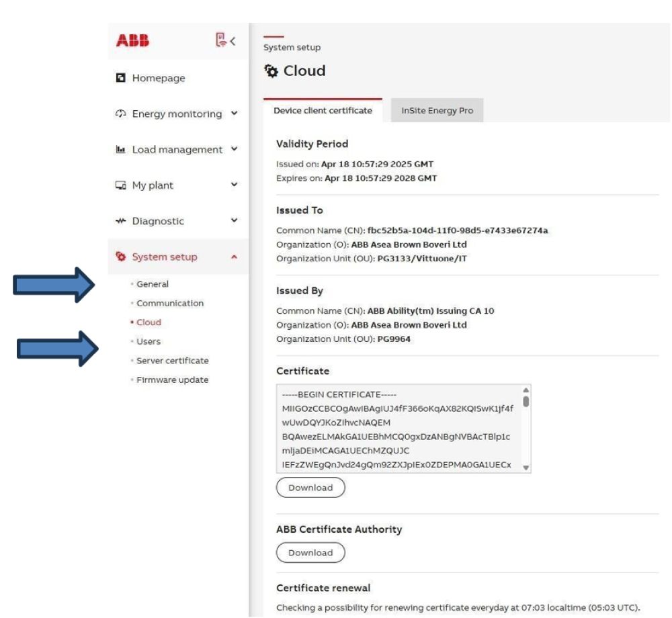The image size is (672, 618).
Task: Click the My plant monitor icon
Action: (121, 185)
